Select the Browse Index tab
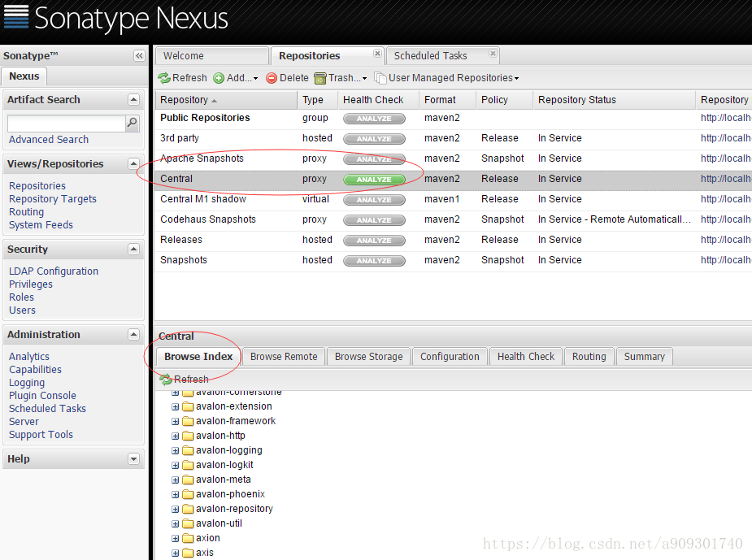The image size is (752, 560). point(198,357)
